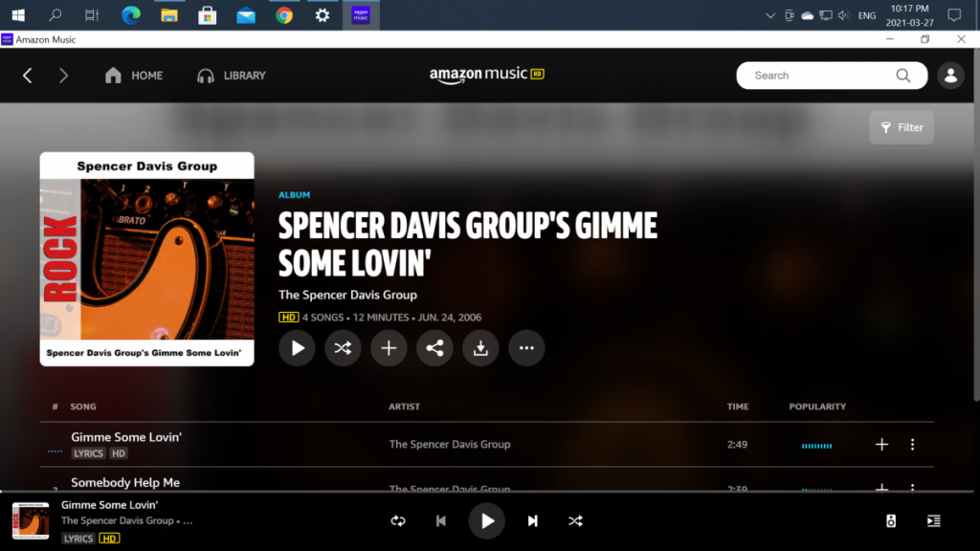Open the Windows Start menu
This screenshot has height=551, width=980.
pyautogui.click(x=18, y=15)
